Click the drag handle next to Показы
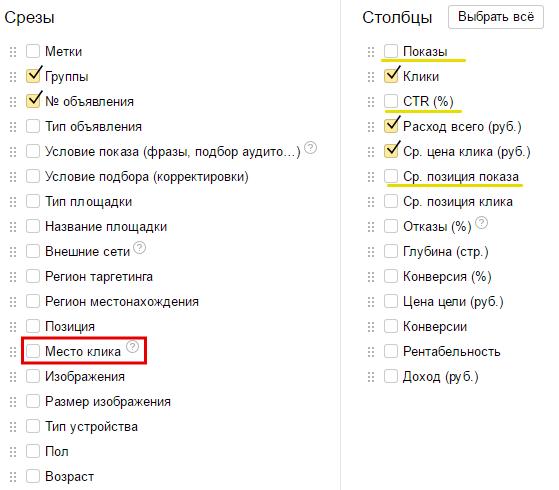Viewport: 559px width, 490px height. click(x=371, y=52)
